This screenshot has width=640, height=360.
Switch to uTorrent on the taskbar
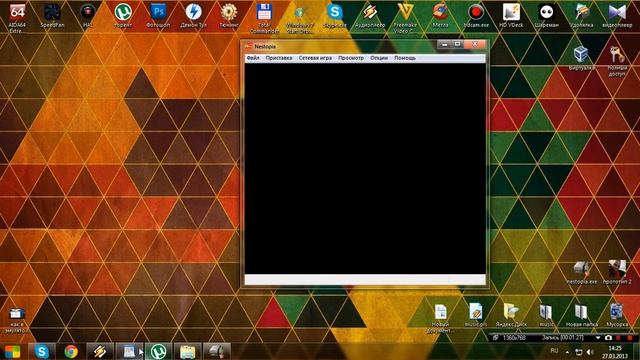tap(158, 351)
